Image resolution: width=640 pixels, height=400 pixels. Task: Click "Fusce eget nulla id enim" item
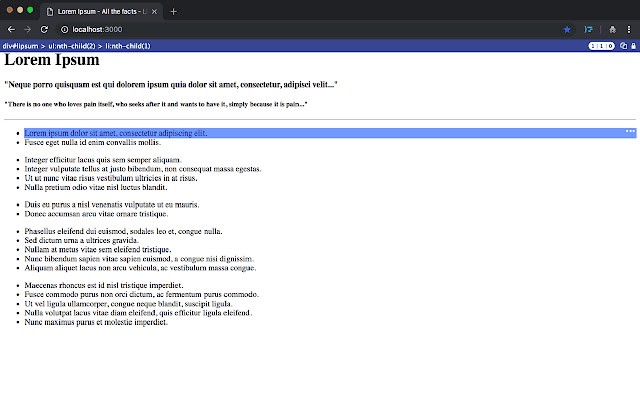(x=93, y=142)
